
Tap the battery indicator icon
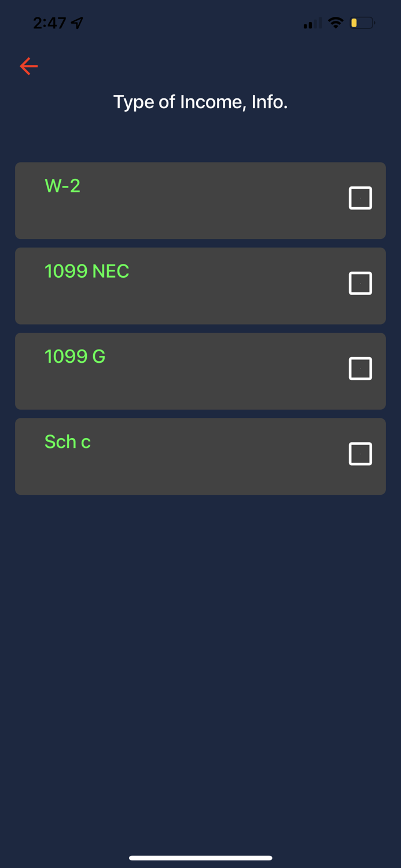[362, 23]
